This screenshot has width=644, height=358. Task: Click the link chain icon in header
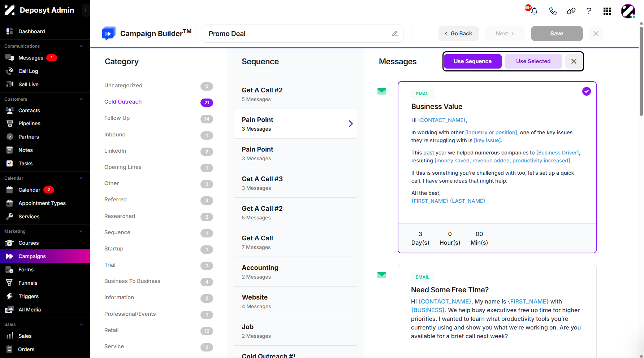571,11
